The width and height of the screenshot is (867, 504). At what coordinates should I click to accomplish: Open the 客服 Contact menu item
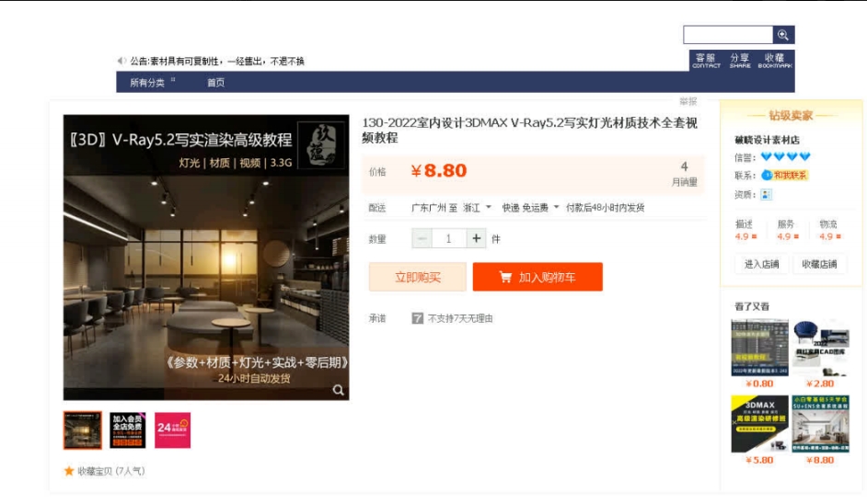point(706,60)
